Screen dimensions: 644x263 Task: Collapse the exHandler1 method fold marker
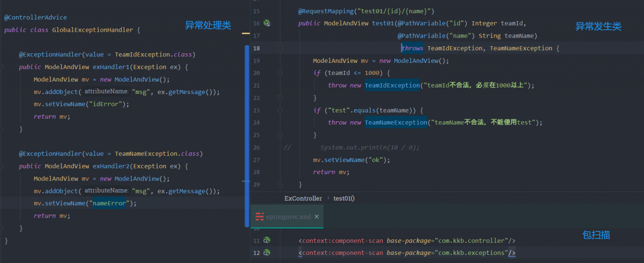click(2, 67)
